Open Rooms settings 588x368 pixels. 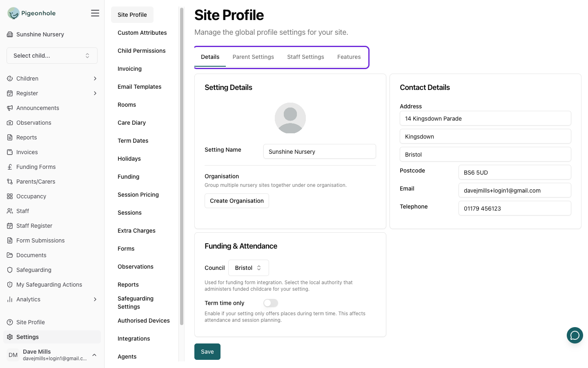[x=127, y=105]
